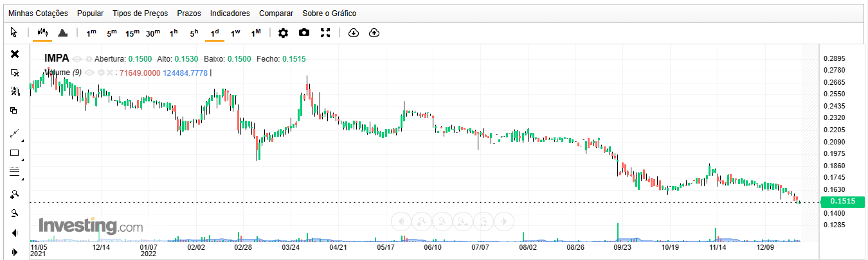The width and height of the screenshot is (868, 260).
Task: Switch to area chart style
Action: tap(62, 32)
